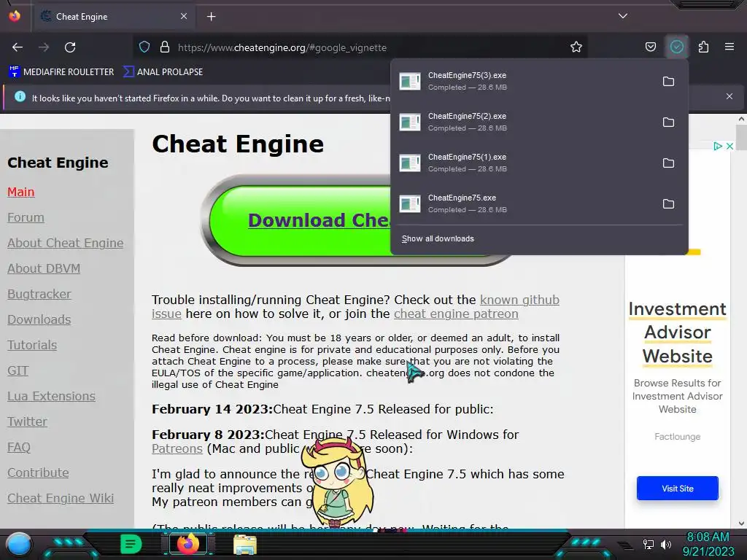Show containing folder for CheatEngine75(3).exe
This screenshot has height=560, width=747.
coord(668,82)
